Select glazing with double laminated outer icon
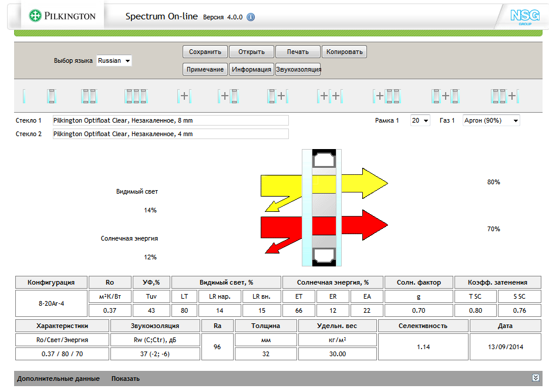549x392 pixels. pyautogui.click(x=505, y=96)
